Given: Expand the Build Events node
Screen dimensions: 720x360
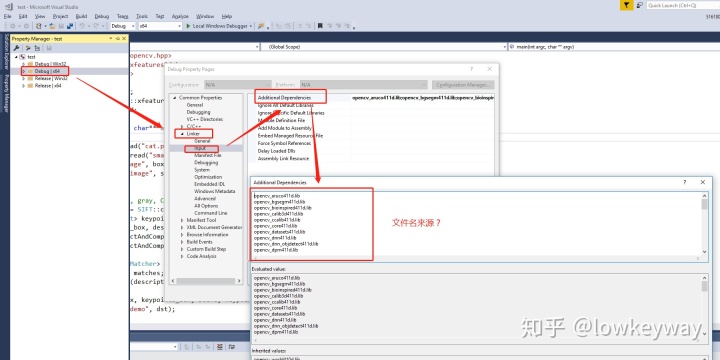Looking at the screenshot, I should 182,242.
